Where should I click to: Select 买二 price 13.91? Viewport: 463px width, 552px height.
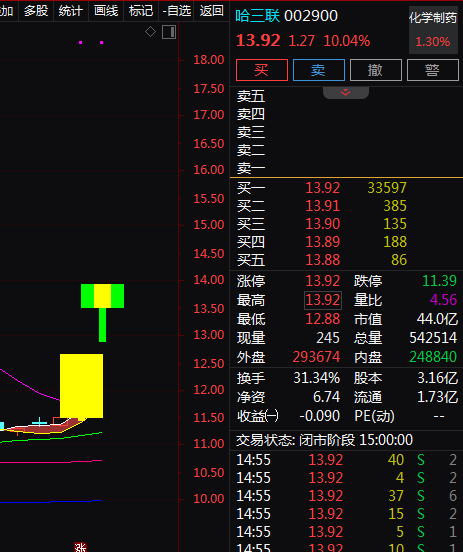coord(323,206)
